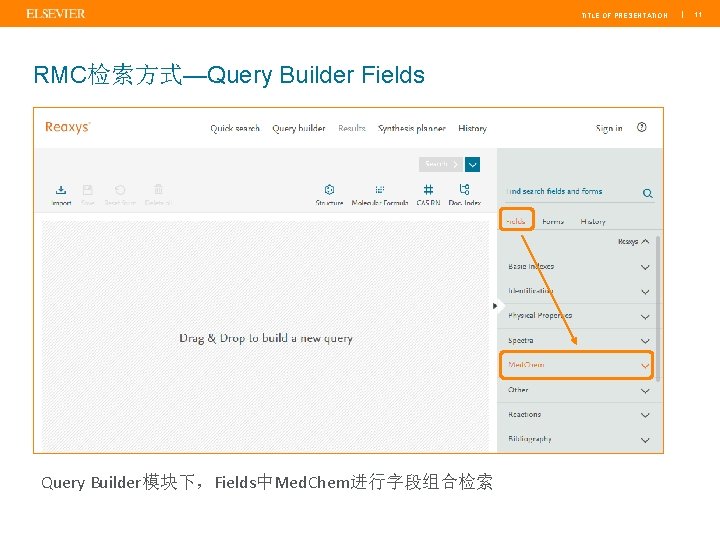Click the side panel vertical scrollbar

658,308
